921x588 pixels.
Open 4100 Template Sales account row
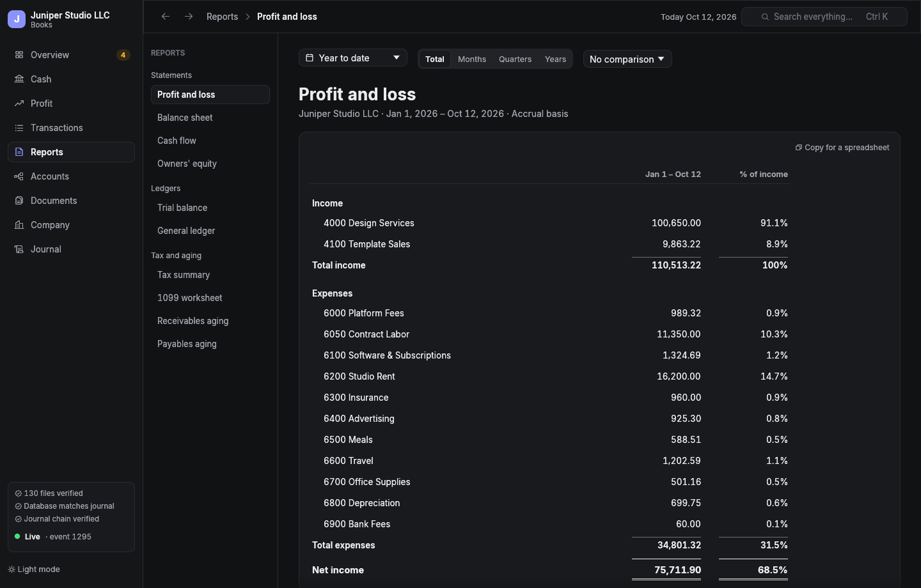[x=550, y=244]
